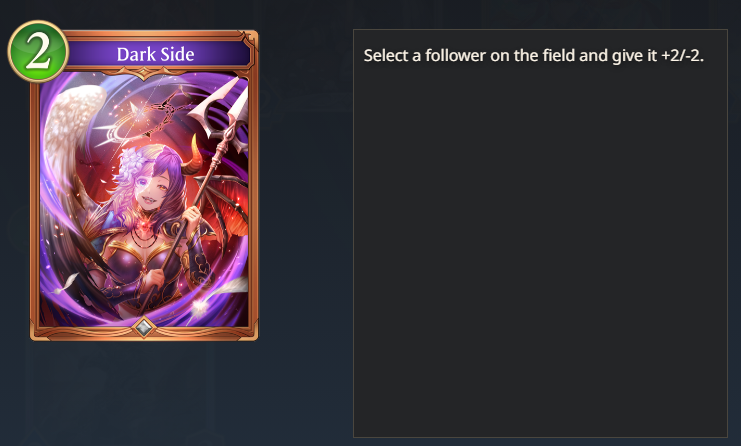The height and width of the screenshot is (446, 741).
Task: Click the hand gripping the staff
Action: pos(192,218)
